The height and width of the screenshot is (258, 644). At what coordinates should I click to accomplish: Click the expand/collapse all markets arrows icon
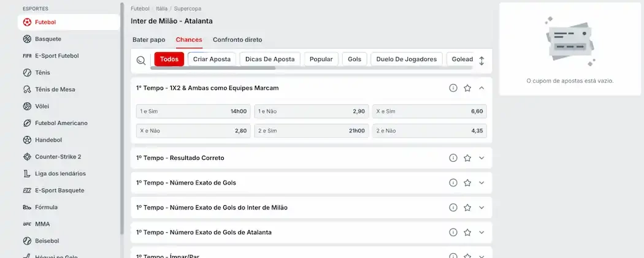pyautogui.click(x=481, y=61)
